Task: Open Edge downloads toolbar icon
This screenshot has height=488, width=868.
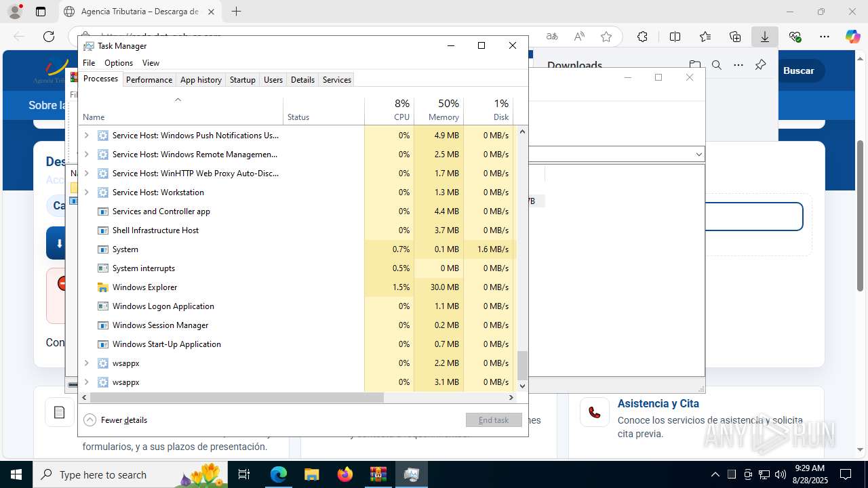Action: 764,37
